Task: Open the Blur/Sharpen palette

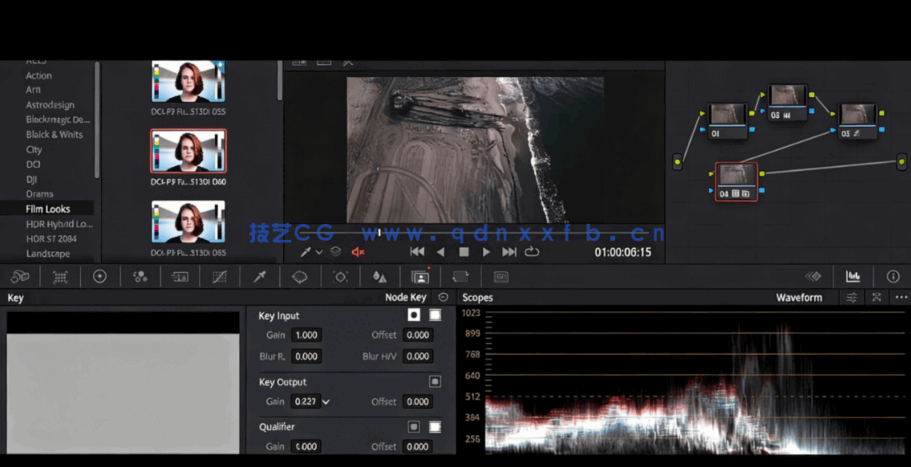Action: [x=380, y=277]
